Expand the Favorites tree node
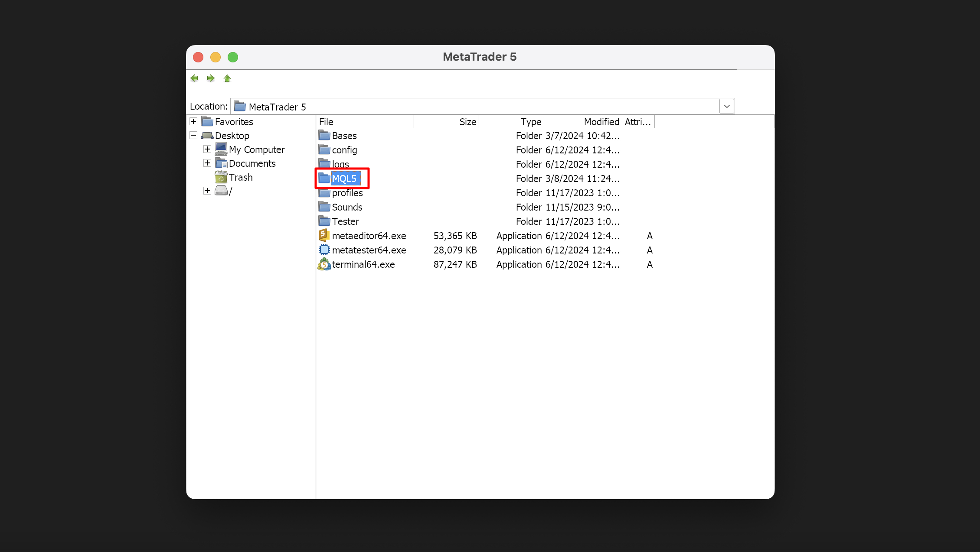Image resolution: width=980 pixels, height=552 pixels. click(193, 121)
